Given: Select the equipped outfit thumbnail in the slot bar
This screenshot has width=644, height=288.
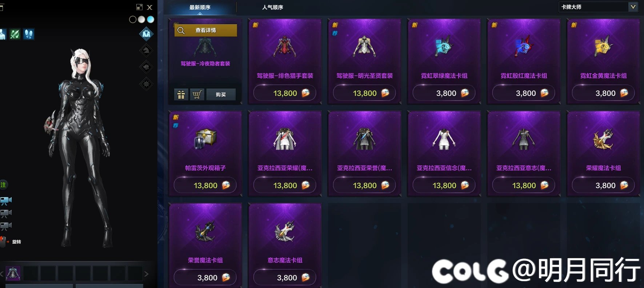Looking at the screenshot, I should 13,273.
